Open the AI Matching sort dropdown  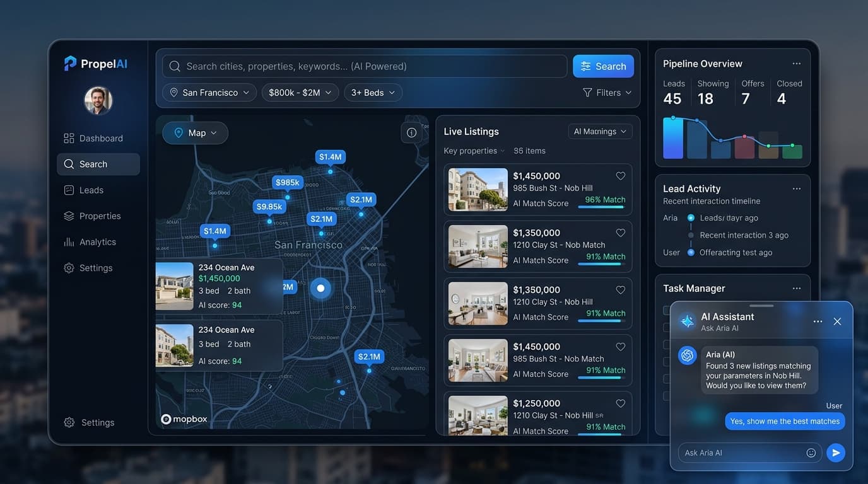pos(600,131)
